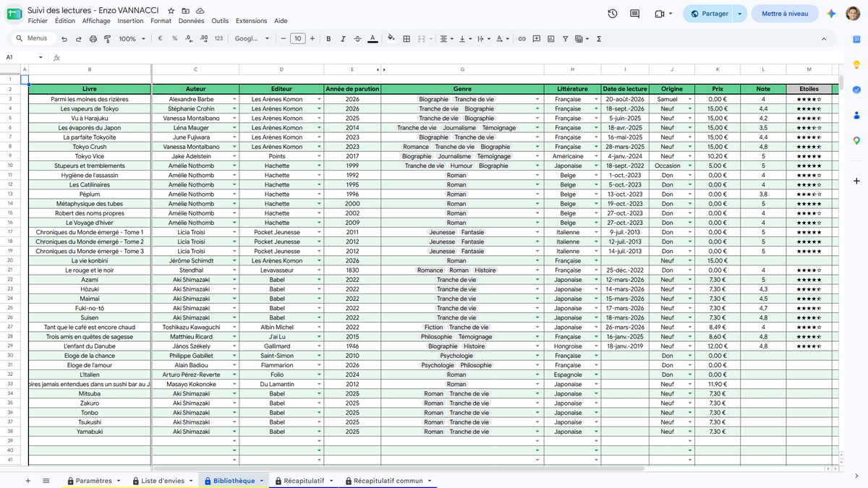Click the Mettre à niveau button
The height and width of the screenshot is (488, 868).
pyautogui.click(x=786, y=14)
